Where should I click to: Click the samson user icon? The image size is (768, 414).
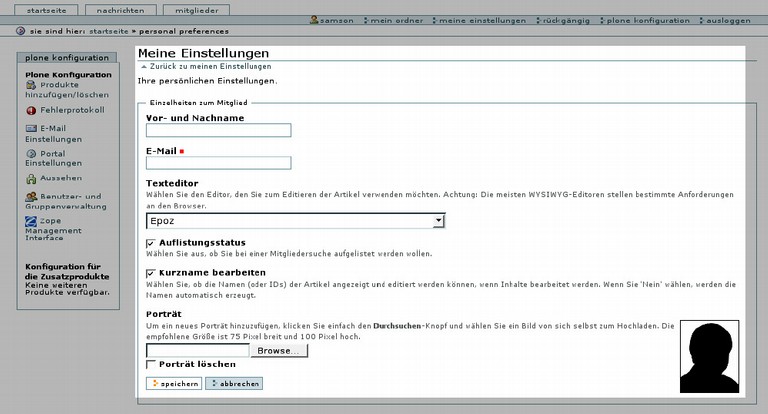click(x=315, y=20)
